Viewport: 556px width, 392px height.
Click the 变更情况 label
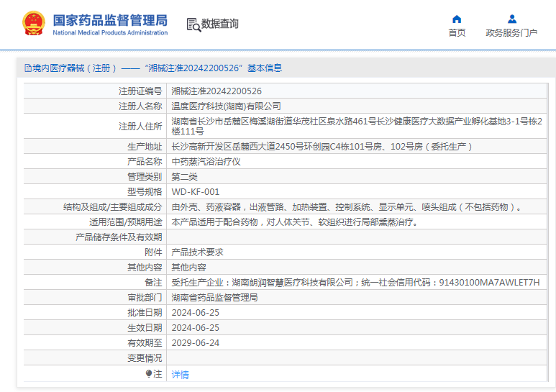click(145, 358)
